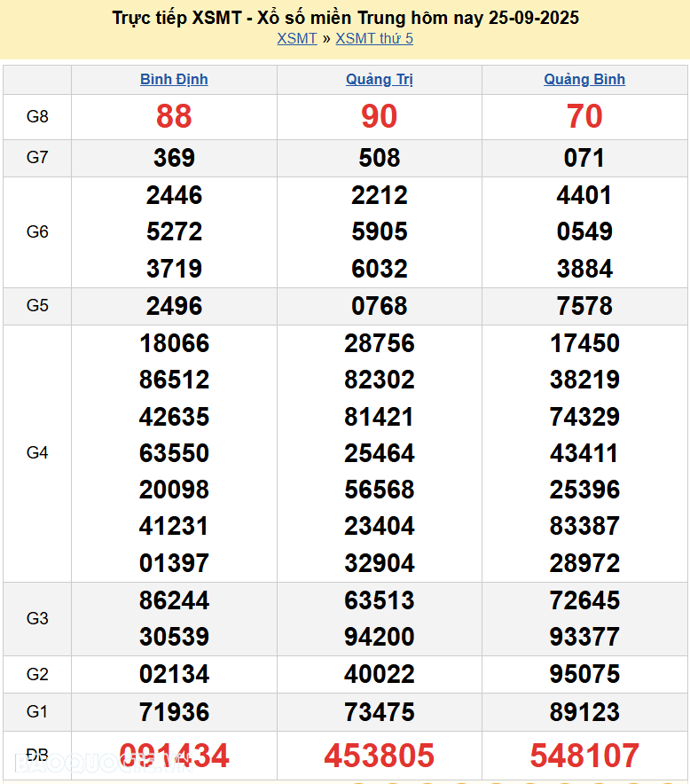Image resolution: width=690 pixels, height=784 pixels.
Task: Open the XSMT breadcrumb link
Action: tap(296, 38)
